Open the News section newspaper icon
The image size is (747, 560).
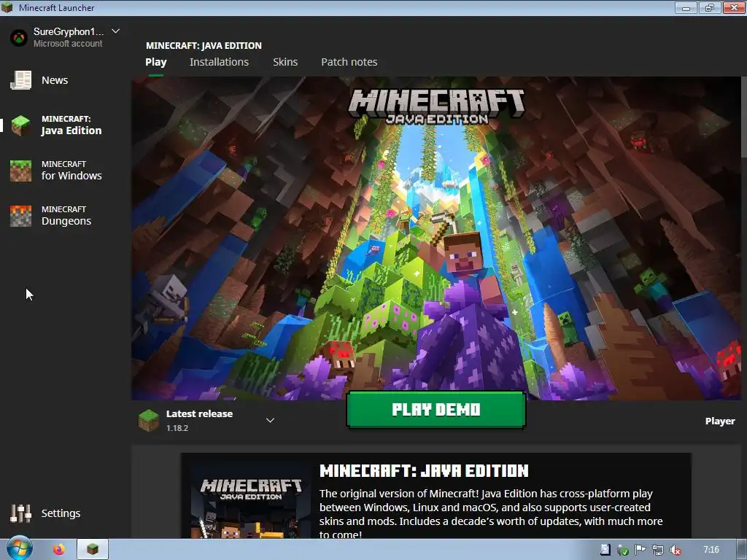[21, 80]
